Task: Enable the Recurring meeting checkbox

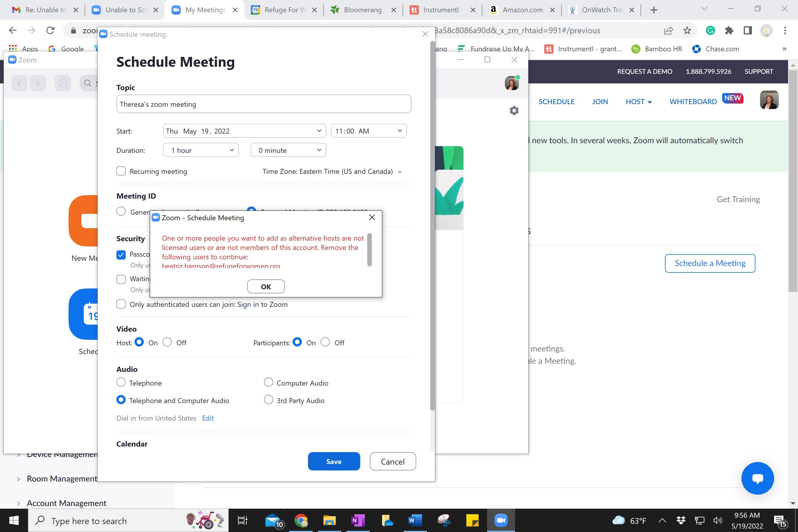Action: coord(121,171)
